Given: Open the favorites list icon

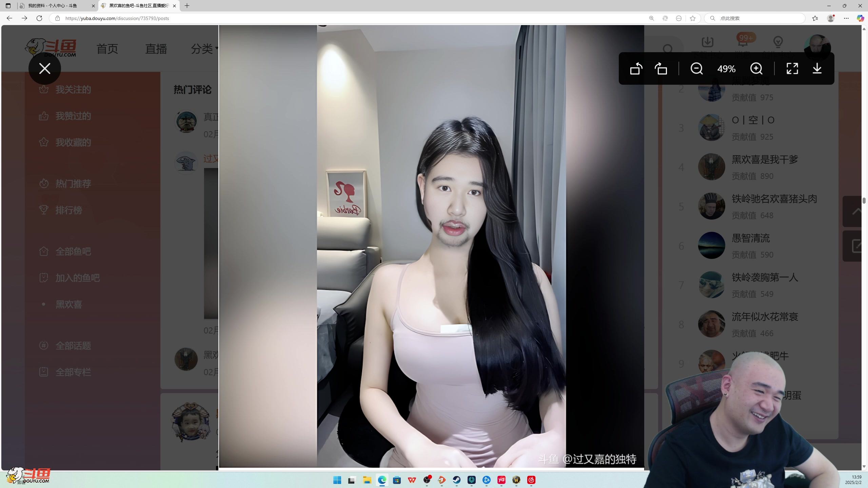Looking at the screenshot, I should click(815, 18).
